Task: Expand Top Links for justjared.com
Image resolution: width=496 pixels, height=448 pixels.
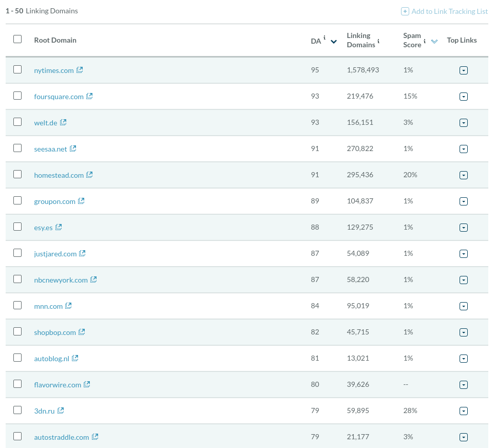Action: [464, 254]
